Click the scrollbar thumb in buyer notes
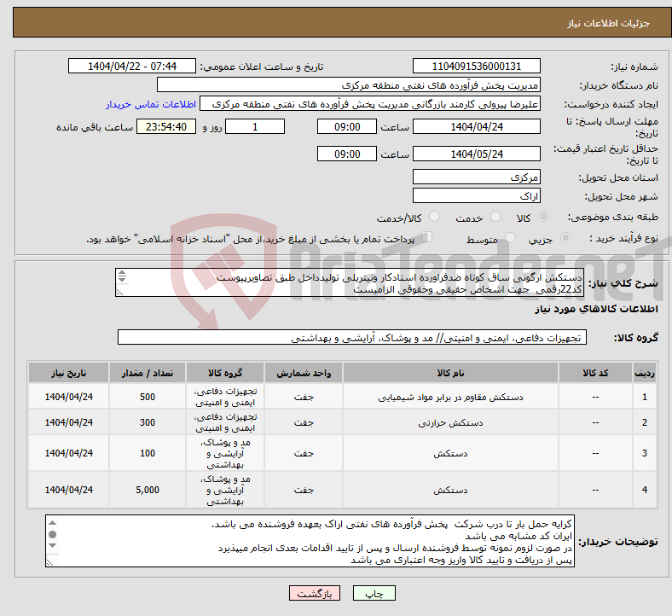Screen dimensions: 672x616 [x=52, y=535]
